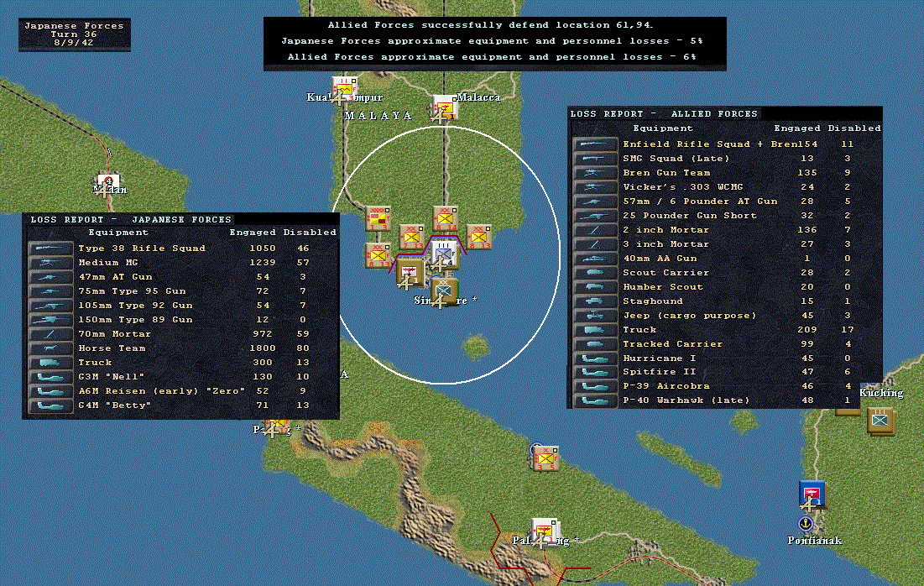
Task: Select the circled Japanese counter northeast of Palembang
Action: (x=546, y=458)
